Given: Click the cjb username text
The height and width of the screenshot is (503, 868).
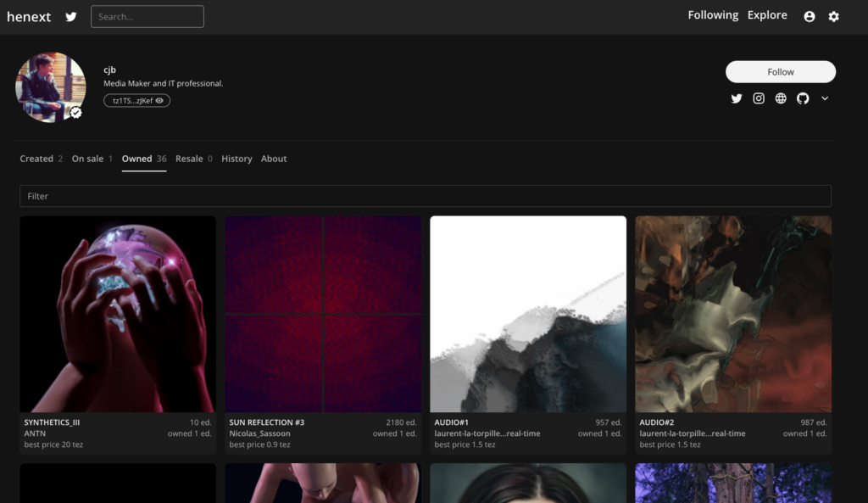Looking at the screenshot, I should pyautogui.click(x=109, y=70).
